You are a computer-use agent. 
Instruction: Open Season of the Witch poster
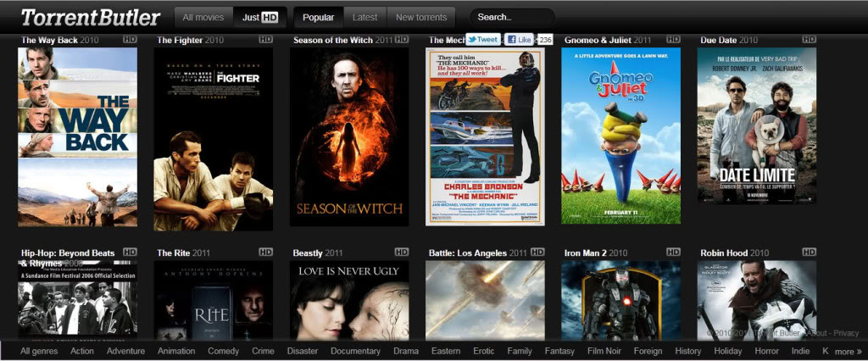(349, 136)
